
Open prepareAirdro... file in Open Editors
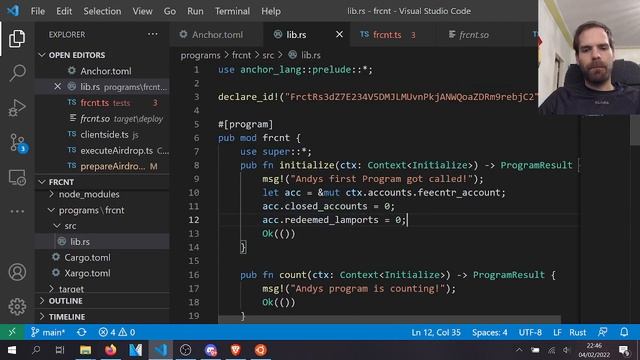(x=102, y=166)
